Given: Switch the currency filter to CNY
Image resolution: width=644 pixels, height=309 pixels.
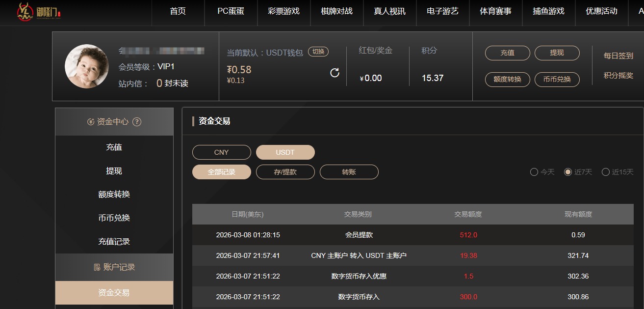Looking at the screenshot, I should (x=221, y=152).
